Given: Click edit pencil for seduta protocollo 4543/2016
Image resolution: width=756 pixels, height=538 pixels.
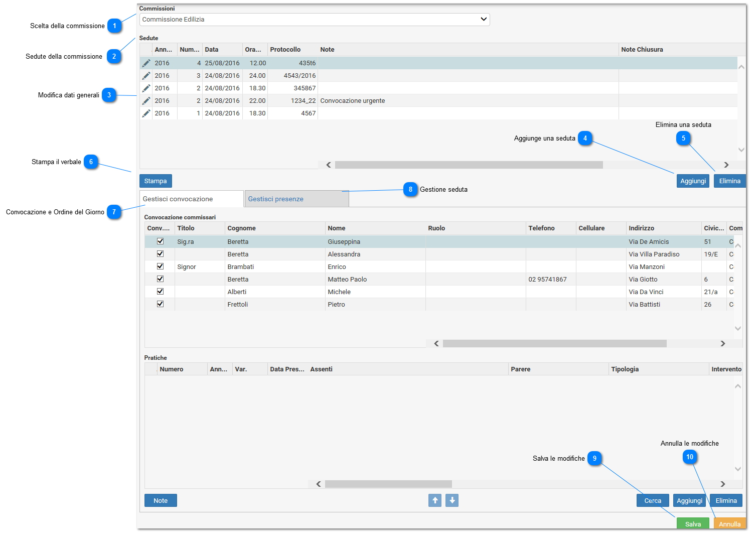Looking at the screenshot, I should pos(146,76).
